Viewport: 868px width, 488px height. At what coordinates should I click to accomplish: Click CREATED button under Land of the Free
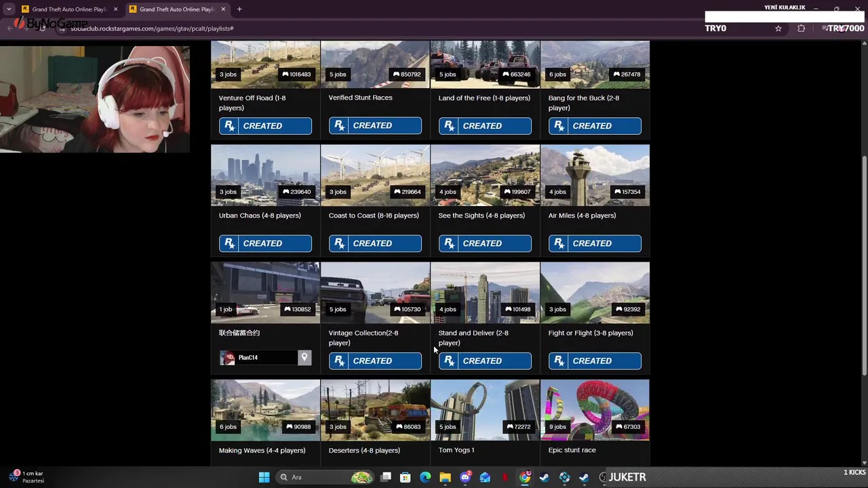(x=485, y=126)
